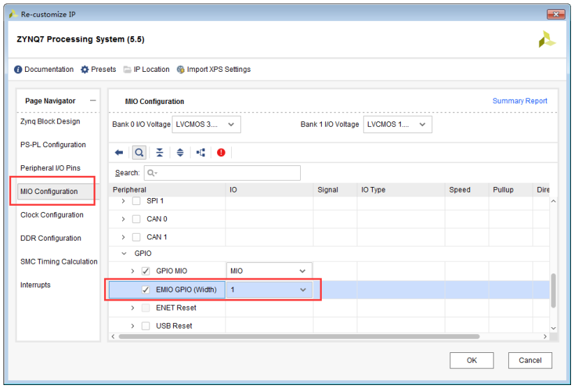Enable the SPI 1 checkbox
This screenshot has width=578, height=392.
point(136,201)
